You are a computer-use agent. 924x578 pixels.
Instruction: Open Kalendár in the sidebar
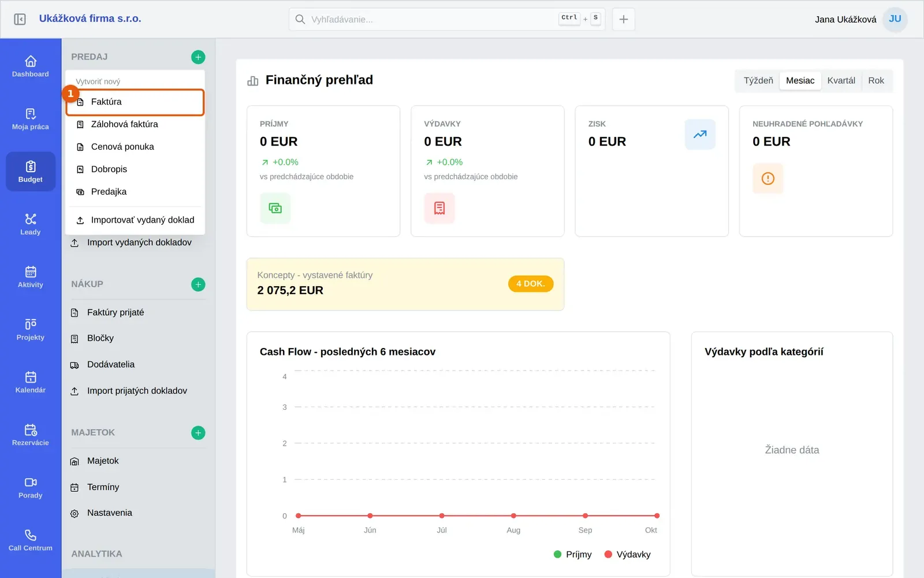31,382
